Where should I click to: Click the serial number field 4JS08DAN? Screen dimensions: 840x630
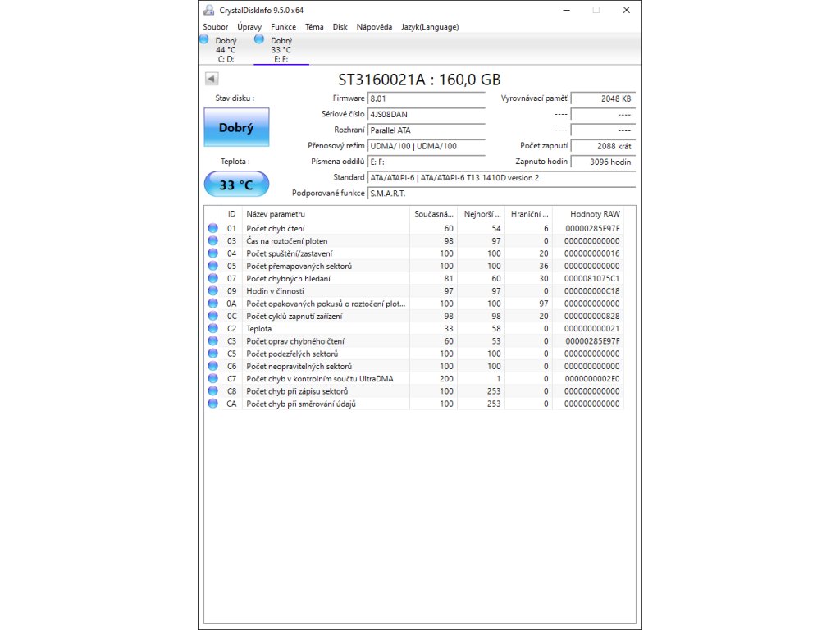427,114
